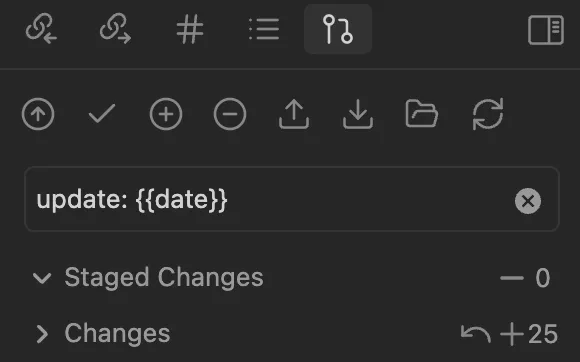Switch to the tags panel tab
The image size is (580, 362).
point(190,29)
